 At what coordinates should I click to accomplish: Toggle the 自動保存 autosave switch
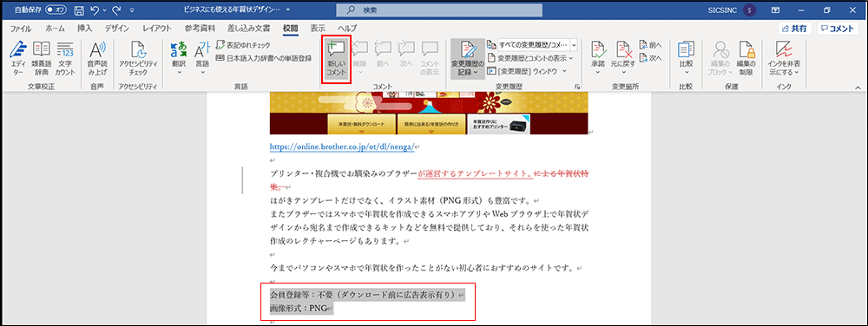pos(56,10)
